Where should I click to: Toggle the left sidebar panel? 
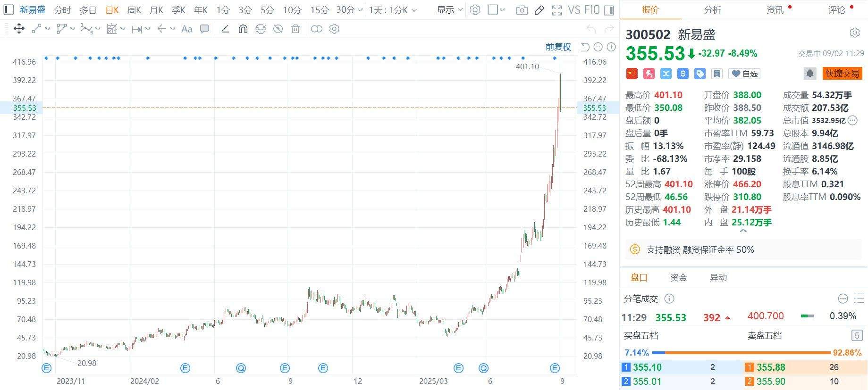(8, 9)
